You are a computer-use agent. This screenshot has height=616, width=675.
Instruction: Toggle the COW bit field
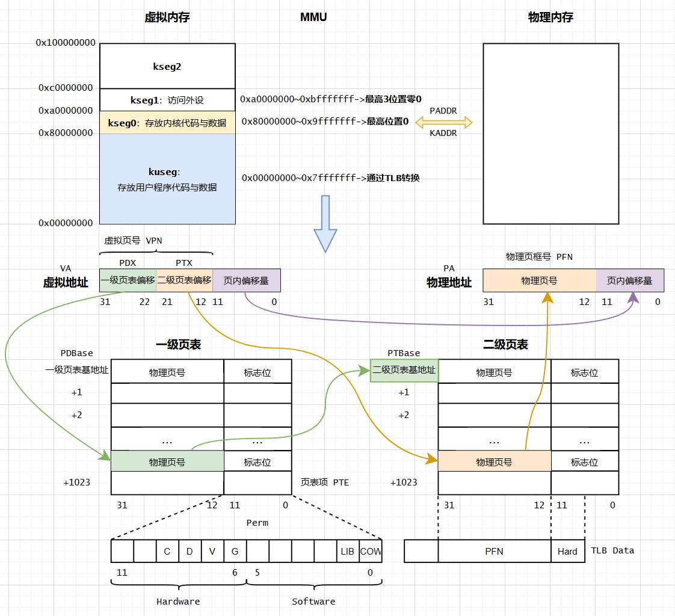(x=371, y=551)
